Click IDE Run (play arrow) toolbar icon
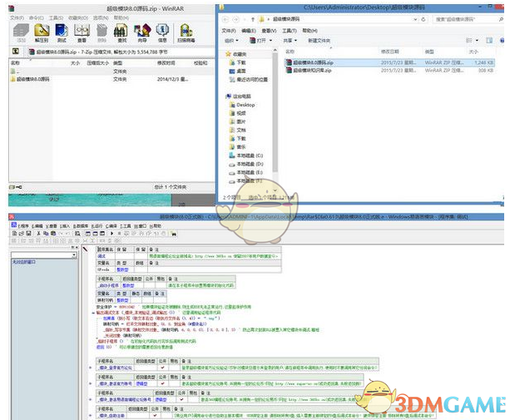Image resolution: width=515 pixels, height=420 pixels. 112,234
